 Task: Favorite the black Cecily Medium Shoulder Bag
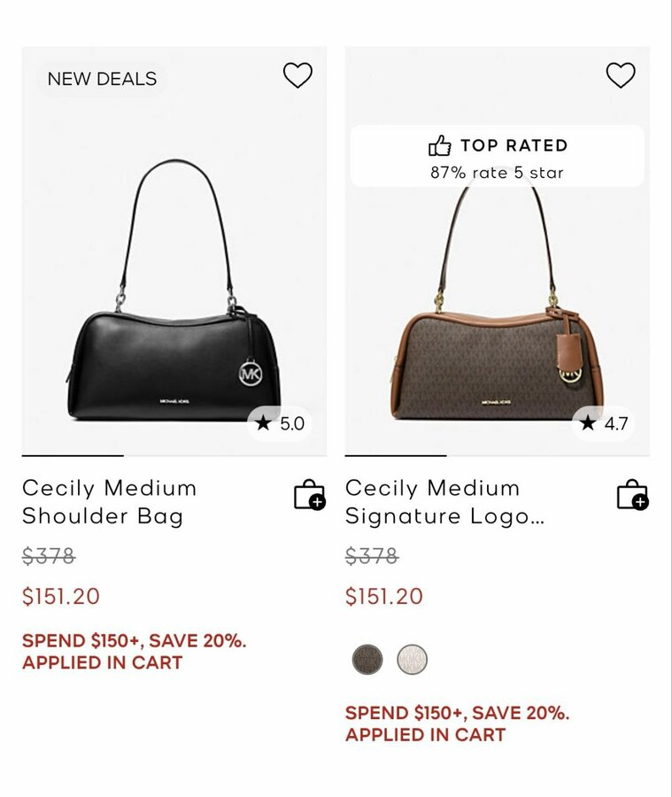coord(297,76)
